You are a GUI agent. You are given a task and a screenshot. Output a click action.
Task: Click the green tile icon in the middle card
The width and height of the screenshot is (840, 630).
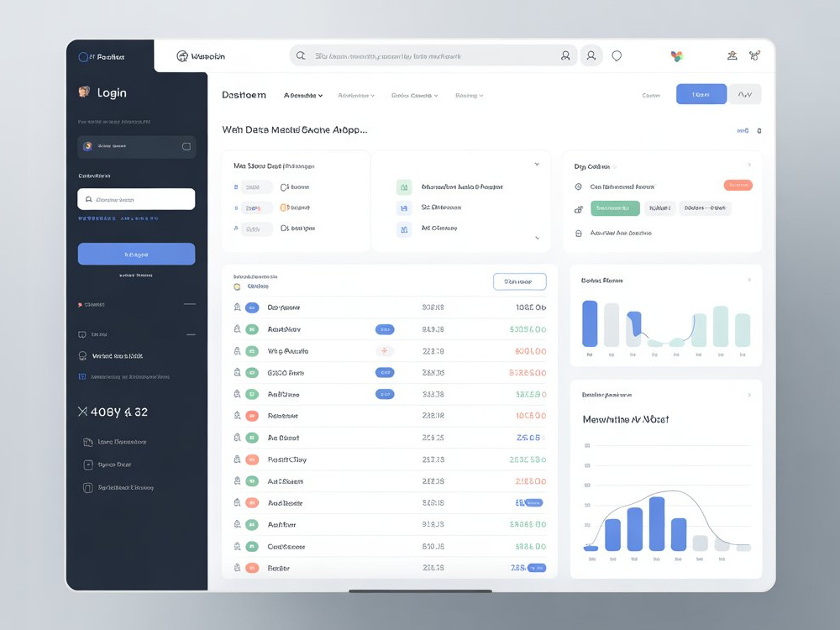click(x=404, y=187)
